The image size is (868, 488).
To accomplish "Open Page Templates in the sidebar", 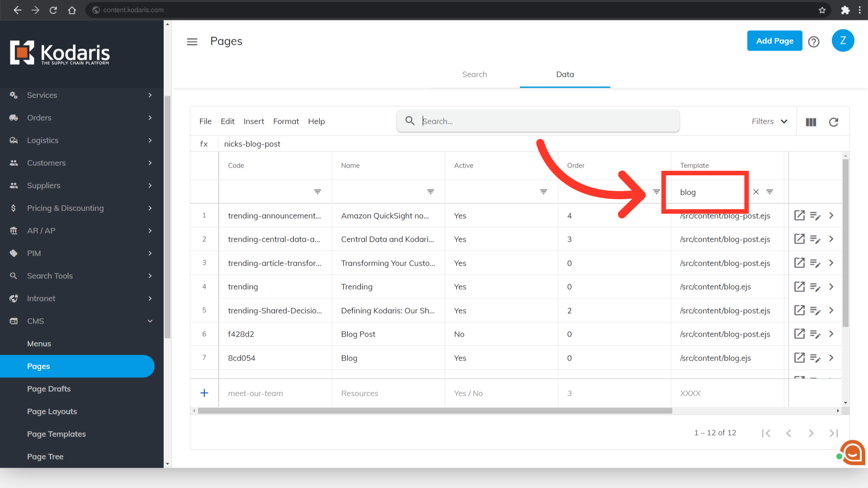I will [x=57, y=434].
